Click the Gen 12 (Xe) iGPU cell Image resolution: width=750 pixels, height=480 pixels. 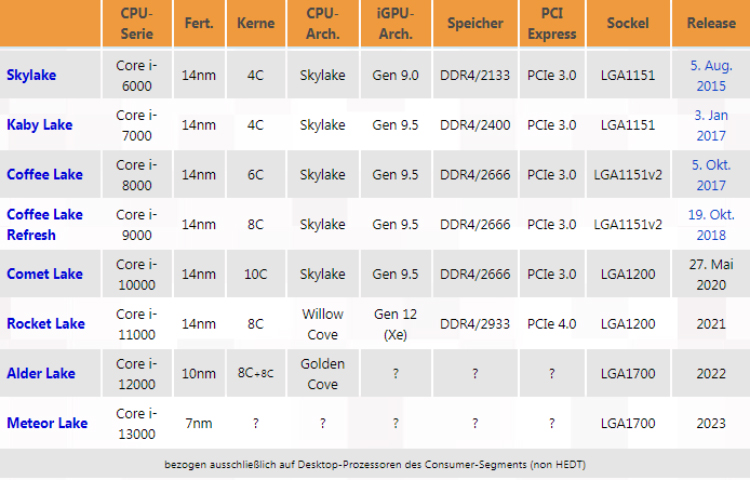396,324
